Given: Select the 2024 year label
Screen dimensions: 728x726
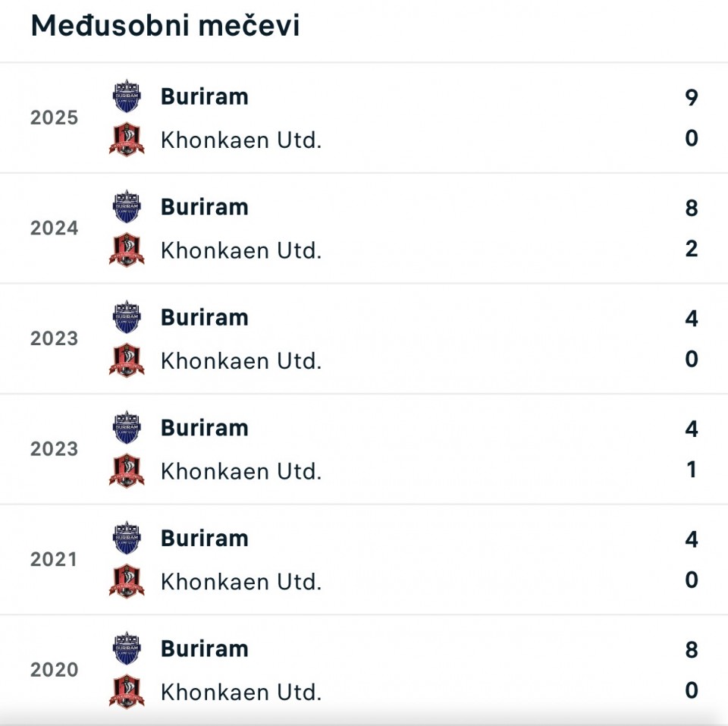Looking at the screenshot, I should (x=55, y=228).
